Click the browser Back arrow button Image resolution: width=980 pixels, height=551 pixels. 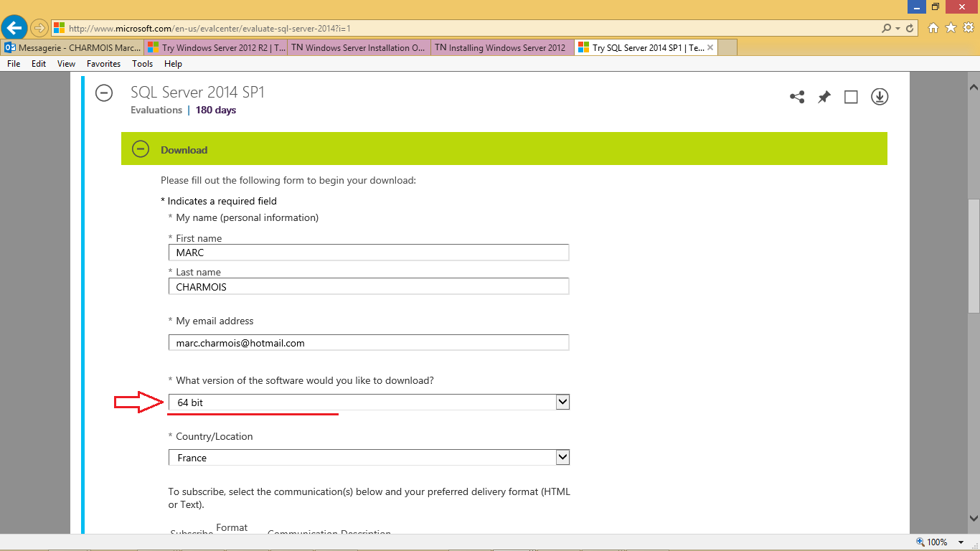pyautogui.click(x=14, y=28)
